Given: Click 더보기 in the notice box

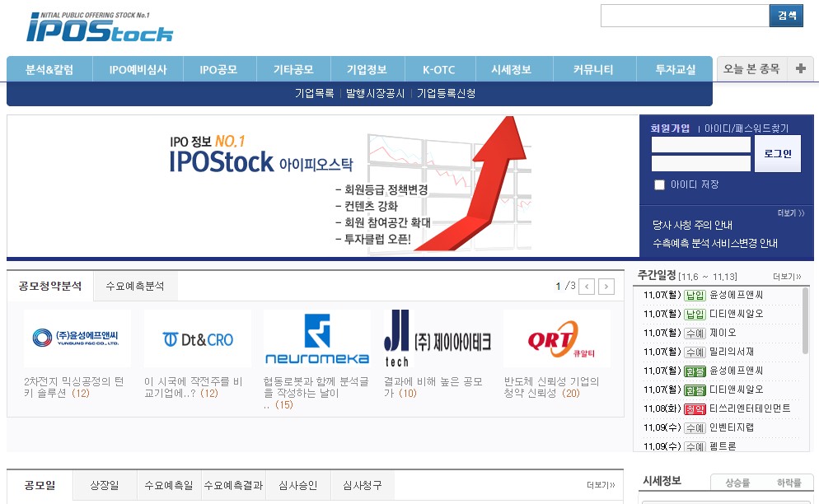Looking at the screenshot, I should pos(791,213).
